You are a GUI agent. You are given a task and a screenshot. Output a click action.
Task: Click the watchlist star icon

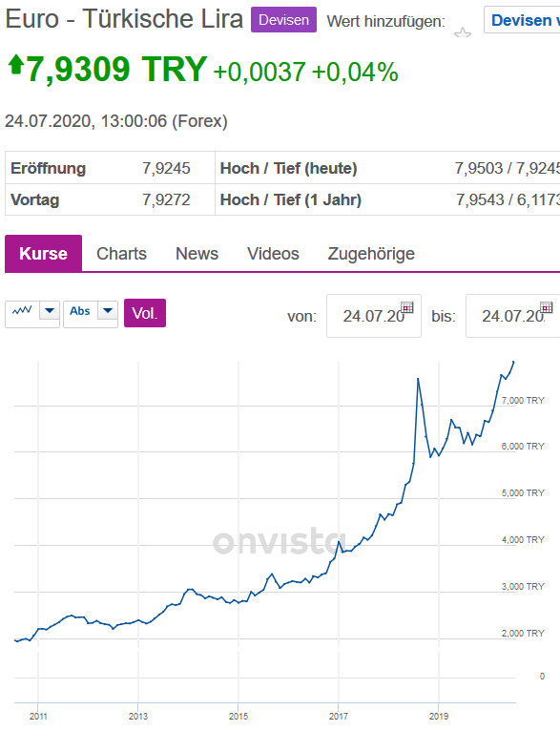[x=462, y=32]
